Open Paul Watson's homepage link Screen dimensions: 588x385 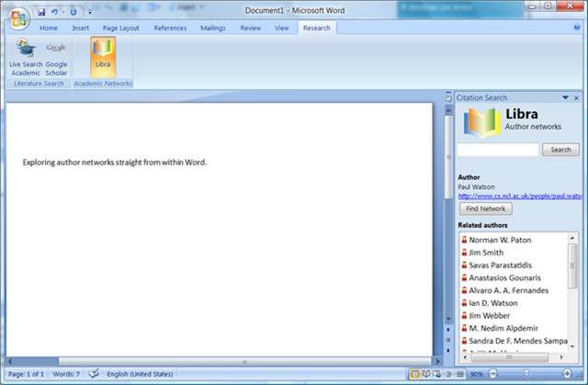(520, 196)
